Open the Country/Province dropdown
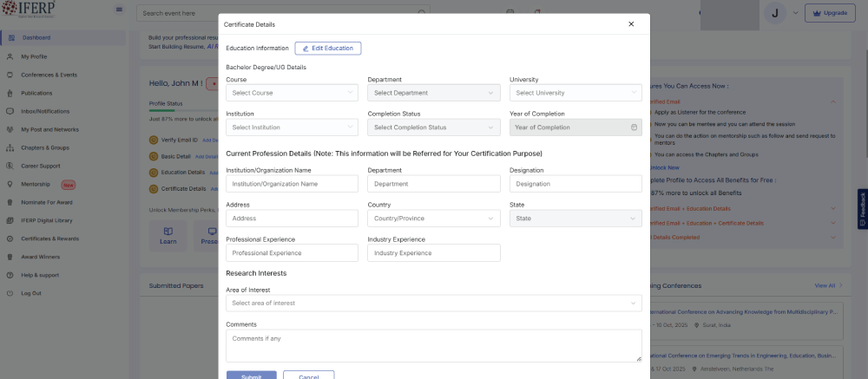 point(434,219)
